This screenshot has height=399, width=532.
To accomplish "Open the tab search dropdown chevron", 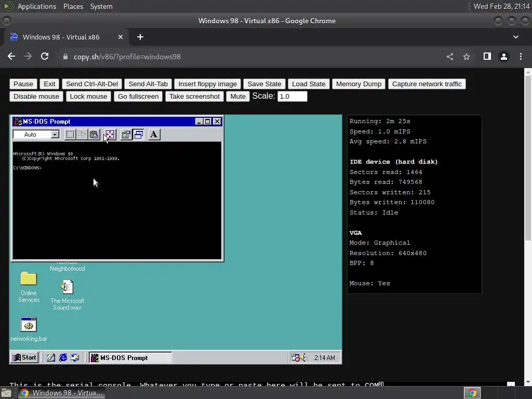I will [x=516, y=37].
